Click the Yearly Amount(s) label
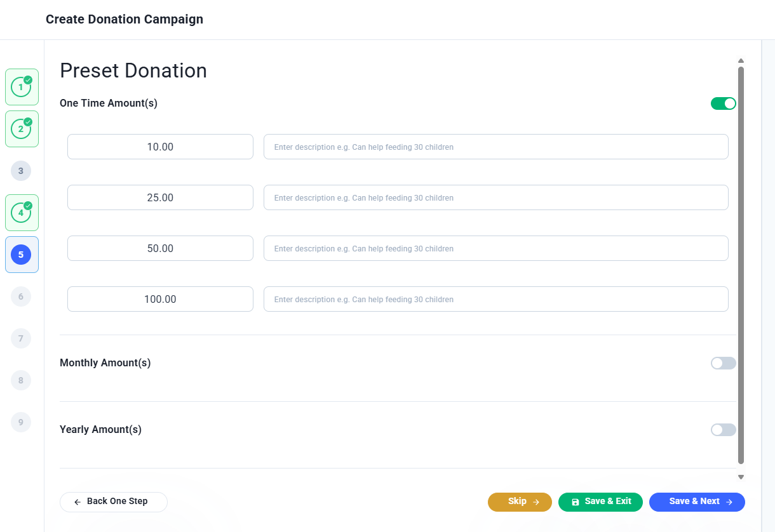 tap(100, 430)
